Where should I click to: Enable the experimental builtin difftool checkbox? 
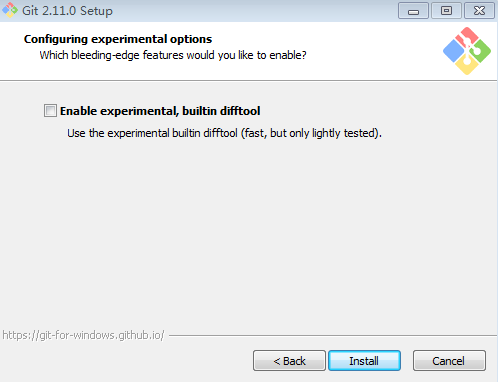pyautogui.click(x=50, y=111)
